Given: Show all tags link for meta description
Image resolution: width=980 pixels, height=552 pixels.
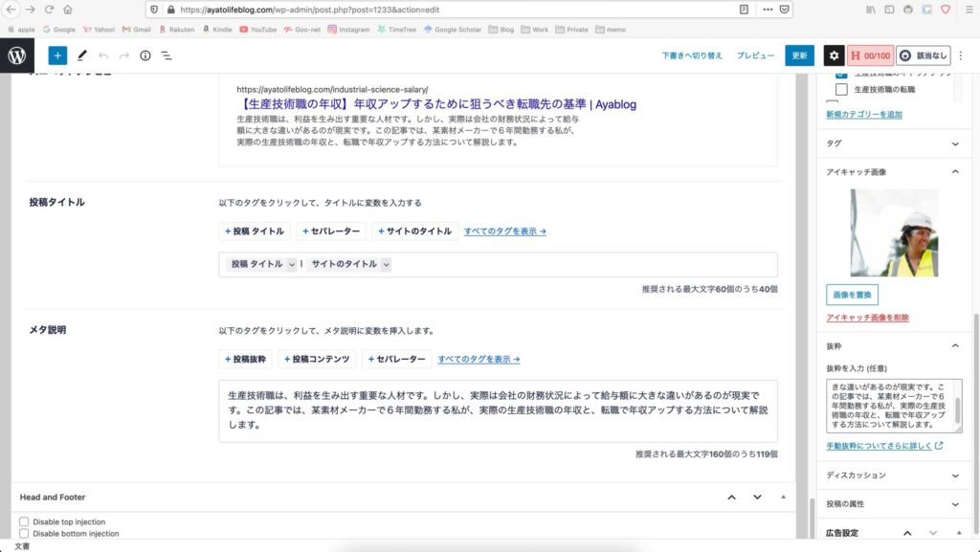Looking at the screenshot, I should pyautogui.click(x=479, y=359).
